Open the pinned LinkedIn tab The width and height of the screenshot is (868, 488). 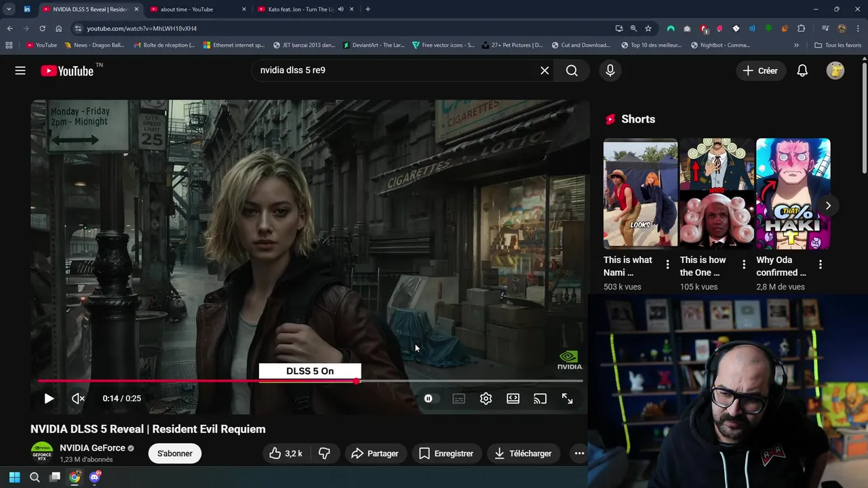coord(26,9)
